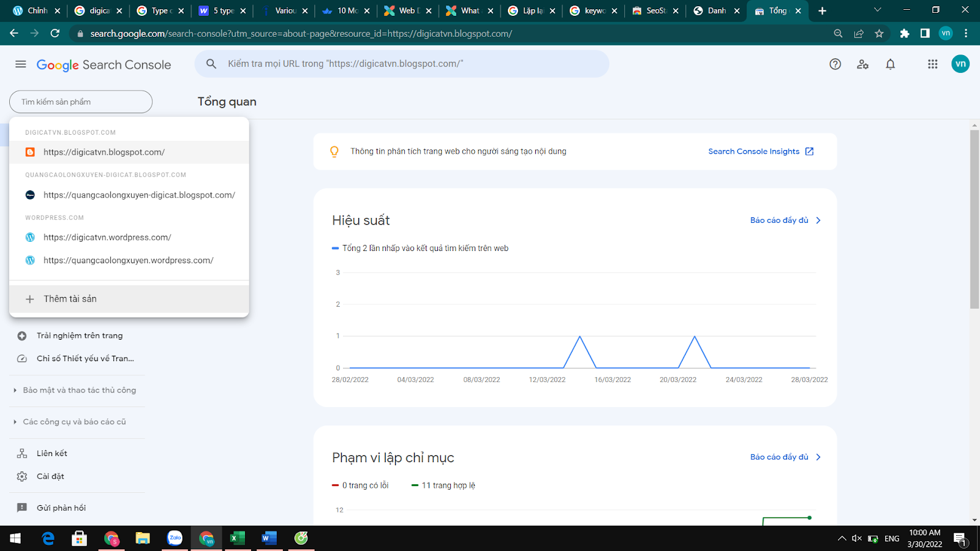Open the Chrome tab search dropdown arrow
The width and height of the screenshot is (980, 551).
pos(877,10)
